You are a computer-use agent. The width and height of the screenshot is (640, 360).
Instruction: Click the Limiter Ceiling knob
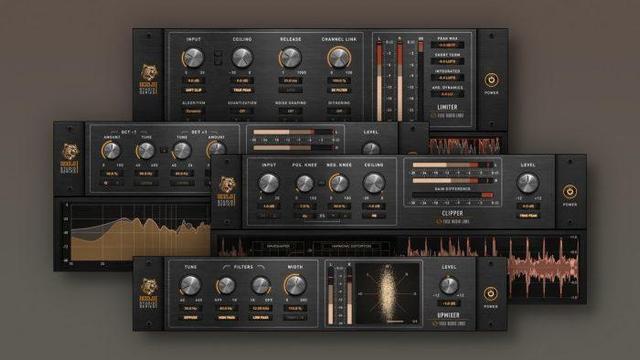pos(242,58)
